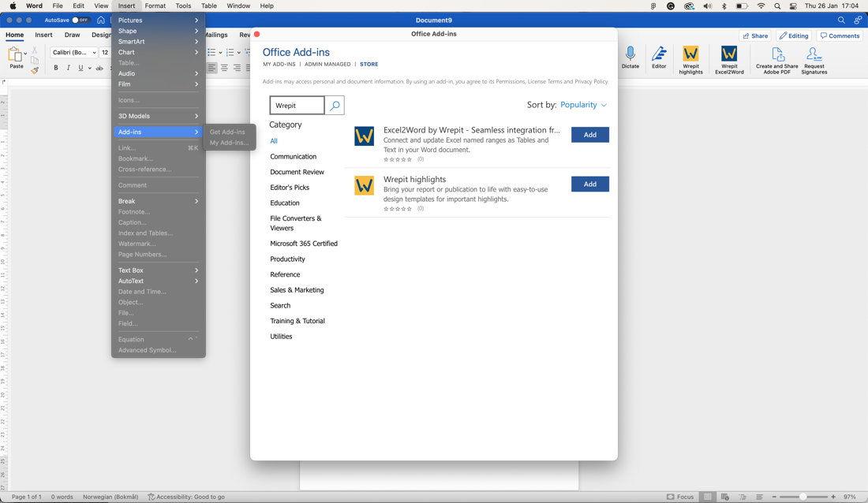Switch to Draft view in status bar
The image size is (868, 503).
tap(759, 497)
